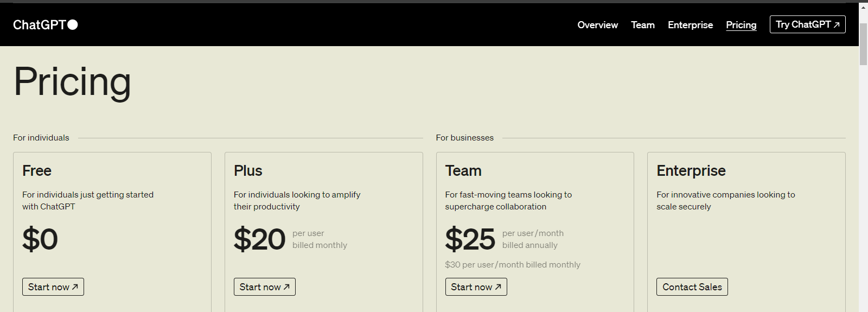Click the Try ChatGPT button
Screen dimensions: 868x312
(807, 24)
